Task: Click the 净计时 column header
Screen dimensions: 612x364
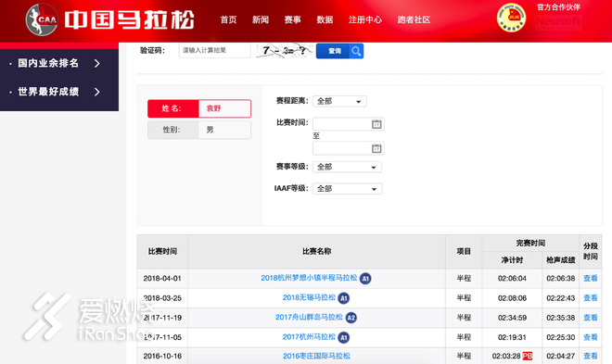Action: pos(512,260)
